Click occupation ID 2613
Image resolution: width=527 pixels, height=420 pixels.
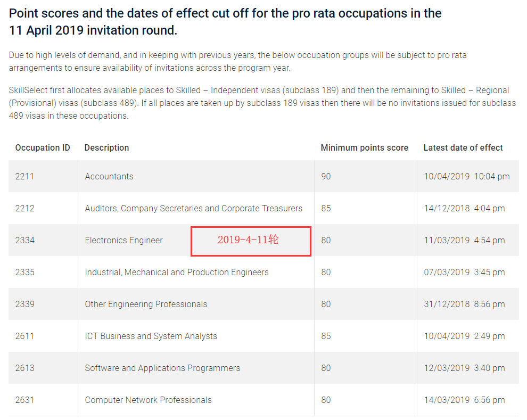(24, 368)
